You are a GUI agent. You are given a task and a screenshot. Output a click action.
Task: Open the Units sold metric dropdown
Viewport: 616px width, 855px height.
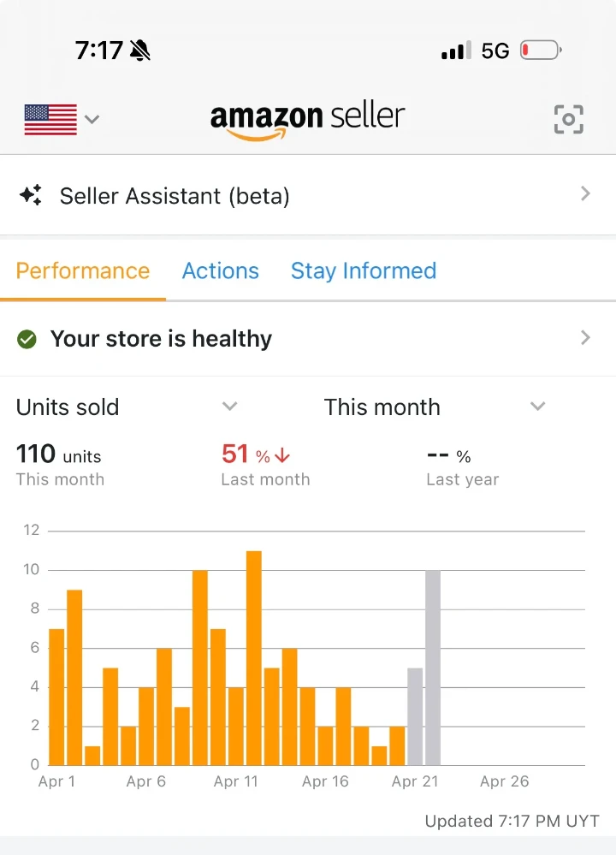[127, 407]
